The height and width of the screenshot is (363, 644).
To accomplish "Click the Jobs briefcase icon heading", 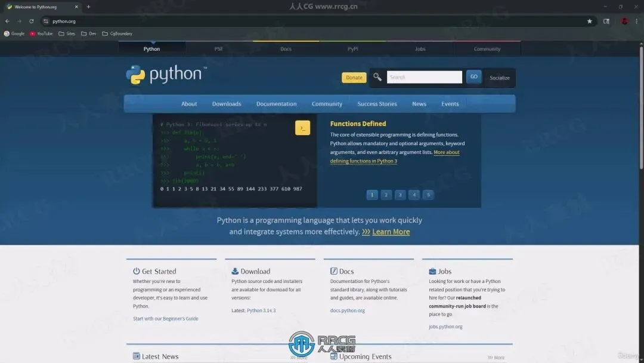I will pyautogui.click(x=440, y=271).
